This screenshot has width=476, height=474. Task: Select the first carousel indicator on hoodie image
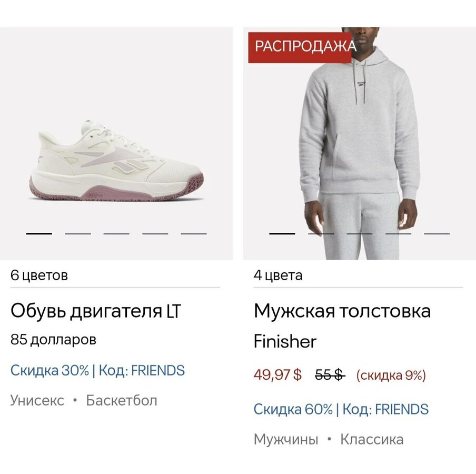282,233
